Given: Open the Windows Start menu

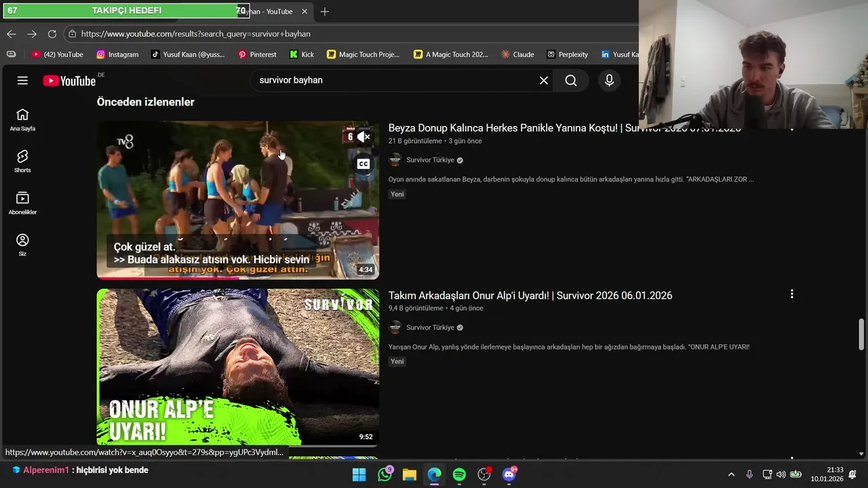Looking at the screenshot, I should pos(359,474).
